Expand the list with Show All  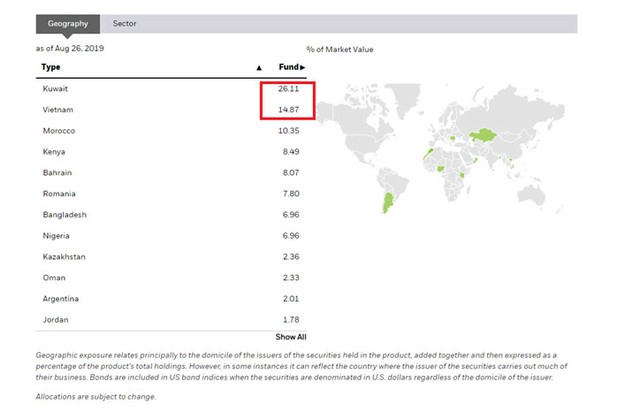pos(290,337)
